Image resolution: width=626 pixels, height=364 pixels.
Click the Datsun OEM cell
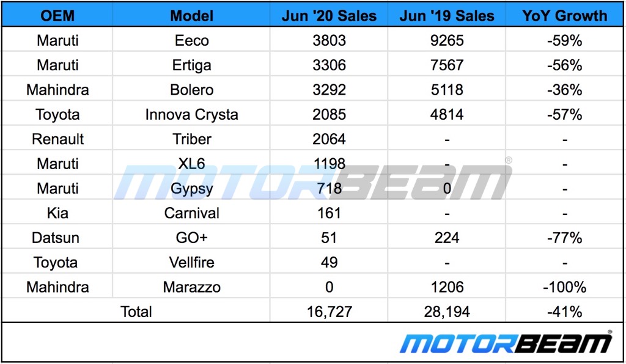pos(57,238)
